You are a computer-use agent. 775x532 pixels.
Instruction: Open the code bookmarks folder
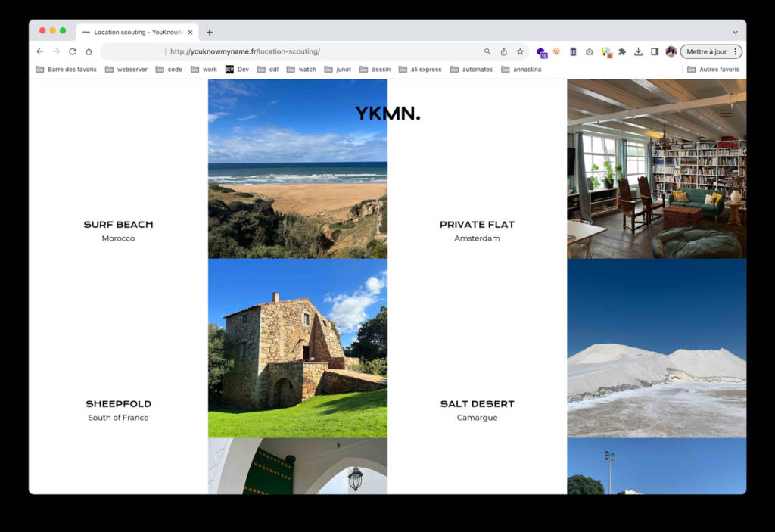pos(169,69)
